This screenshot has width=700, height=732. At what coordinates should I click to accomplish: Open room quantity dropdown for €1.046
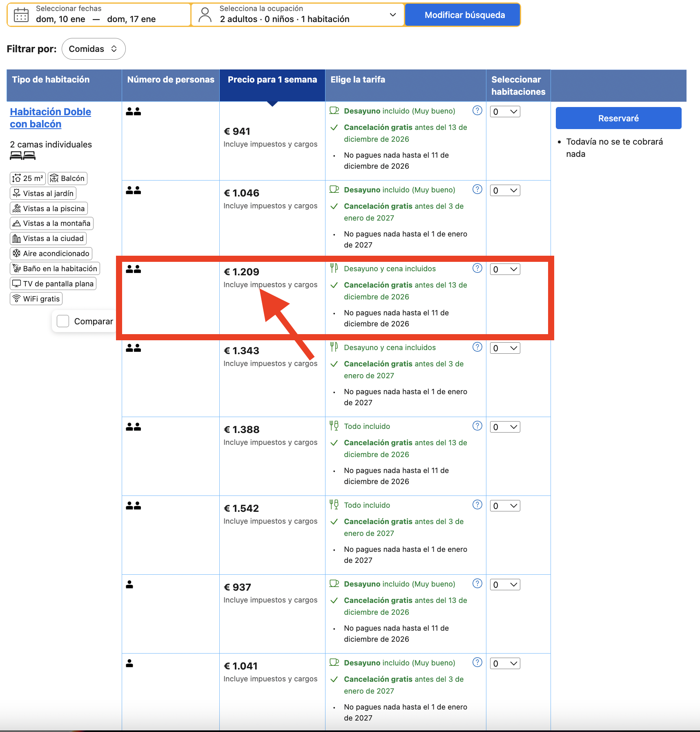(505, 190)
